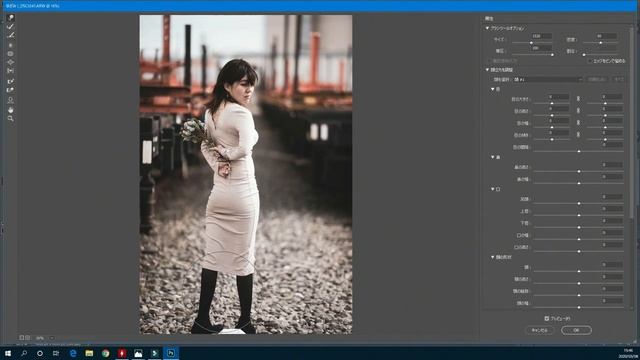Open the select face dropdown

click(x=548, y=80)
